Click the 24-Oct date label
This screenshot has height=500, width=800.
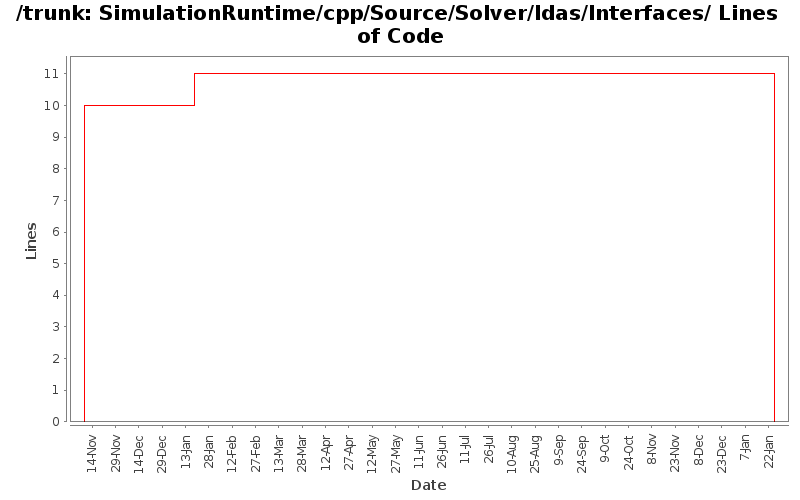(x=629, y=452)
